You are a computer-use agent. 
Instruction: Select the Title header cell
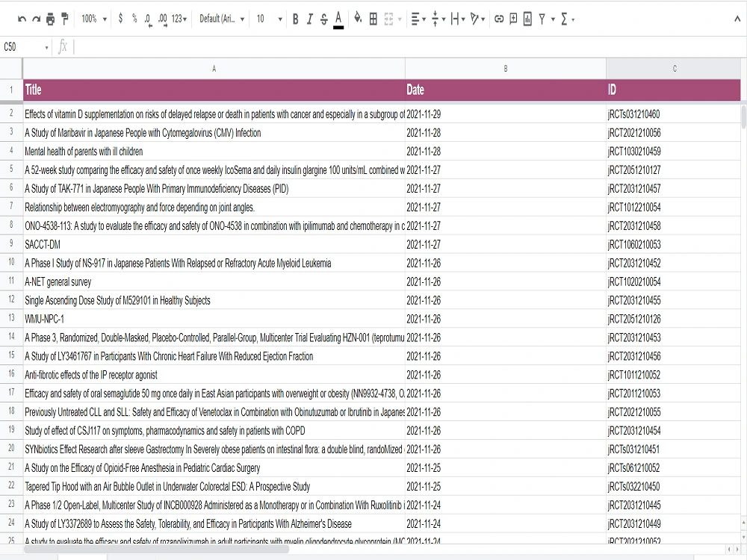pos(214,90)
